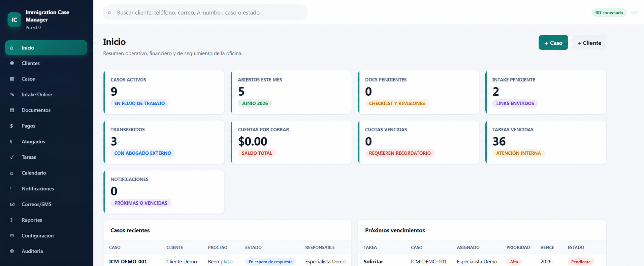Click the Configuración gear icon
Viewport: 644px width, 266px height.
[x=12, y=236]
